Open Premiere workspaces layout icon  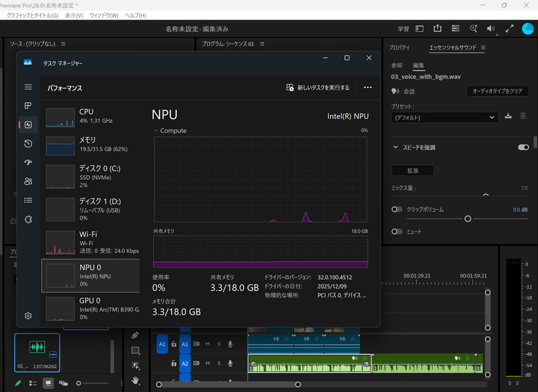coord(419,29)
